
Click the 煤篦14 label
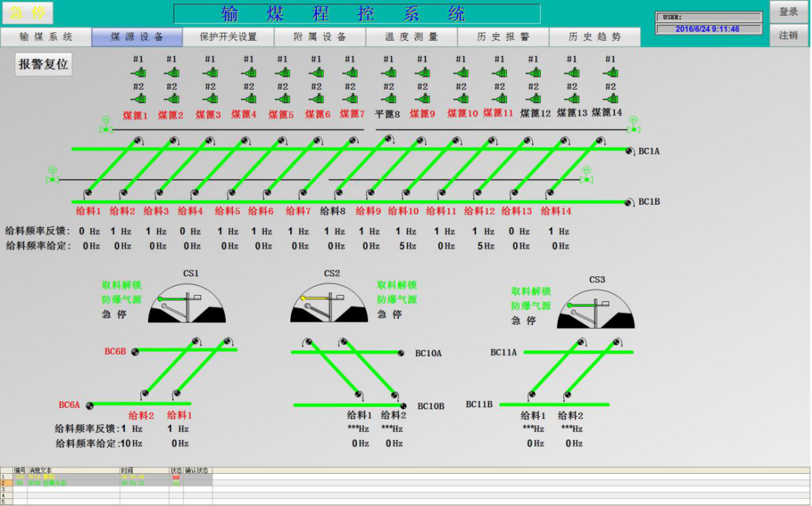(x=607, y=112)
